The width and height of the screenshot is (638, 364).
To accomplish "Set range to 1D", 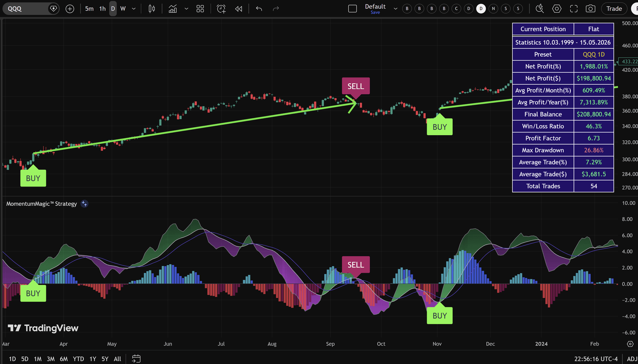I will (x=12, y=359).
